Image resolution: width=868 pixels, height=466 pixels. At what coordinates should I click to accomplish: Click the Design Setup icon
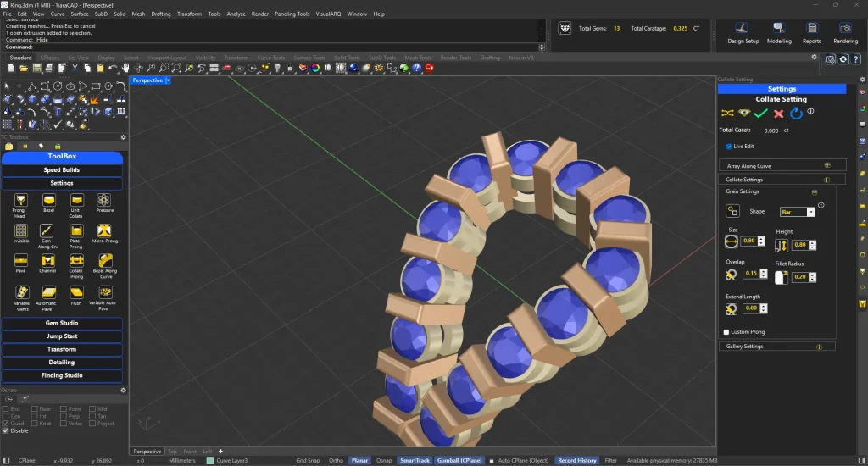[743, 29]
